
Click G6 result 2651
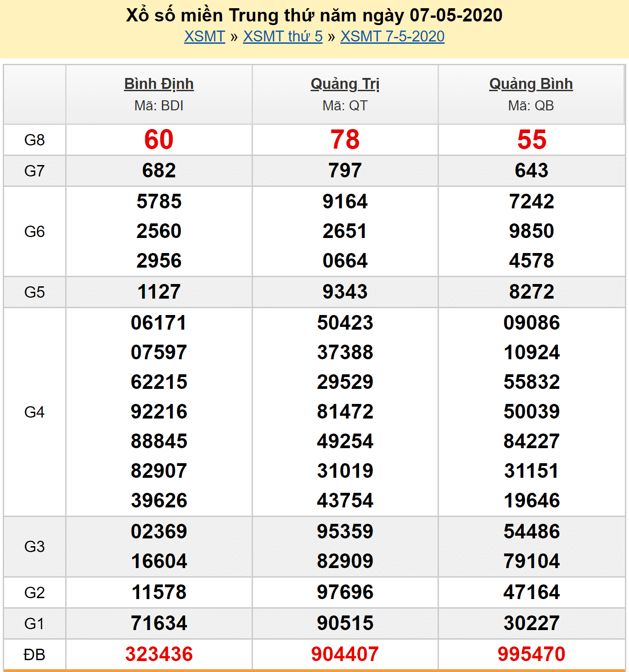pos(345,231)
